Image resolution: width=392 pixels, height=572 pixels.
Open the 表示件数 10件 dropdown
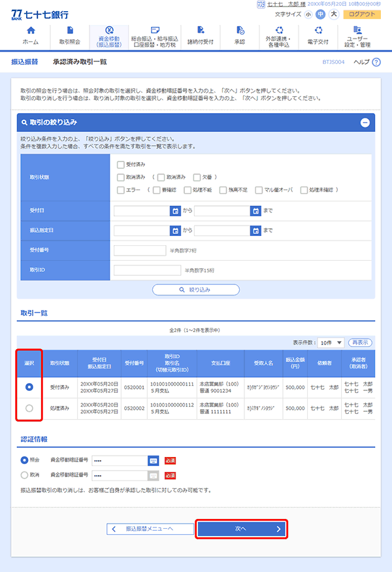coord(331,343)
